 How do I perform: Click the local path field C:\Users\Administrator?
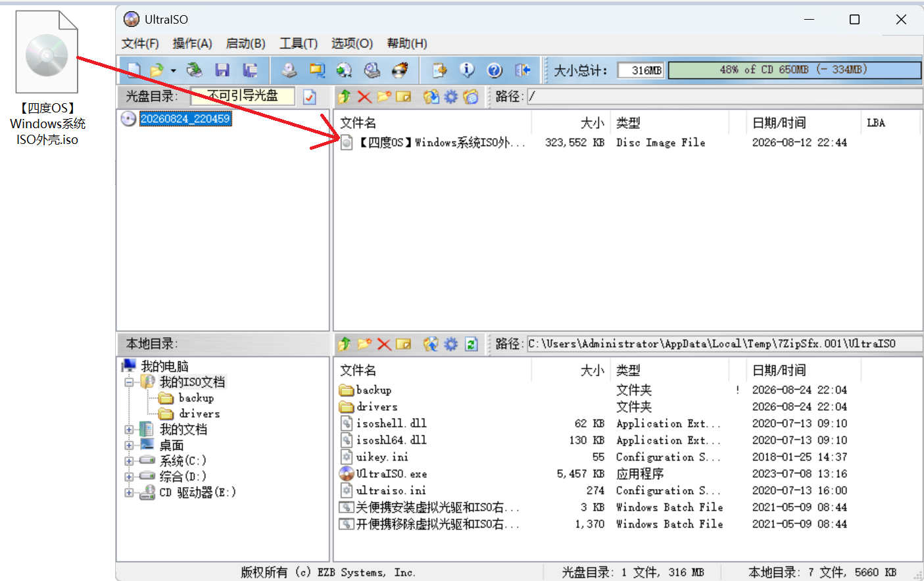pos(725,344)
